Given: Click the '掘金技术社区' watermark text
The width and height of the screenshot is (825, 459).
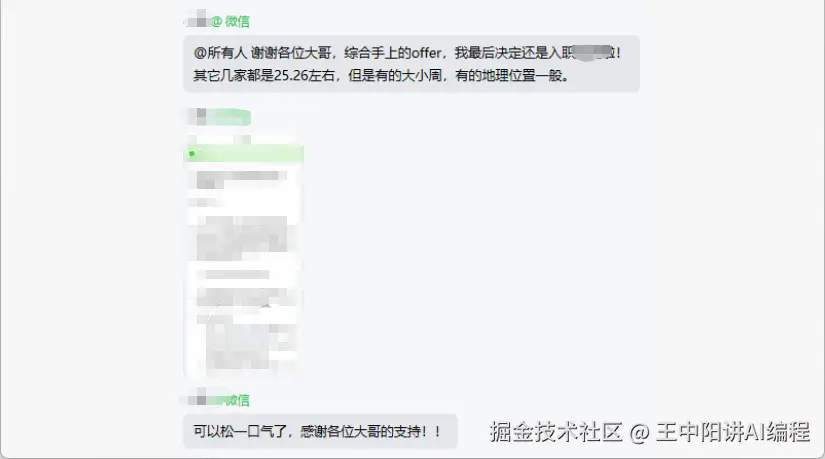Looking at the screenshot, I should (x=557, y=432).
